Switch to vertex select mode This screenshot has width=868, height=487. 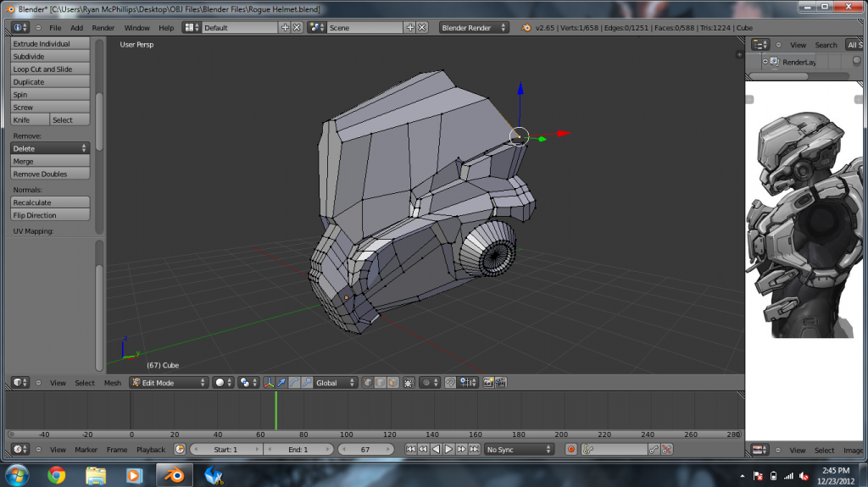[x=368, y=383]
